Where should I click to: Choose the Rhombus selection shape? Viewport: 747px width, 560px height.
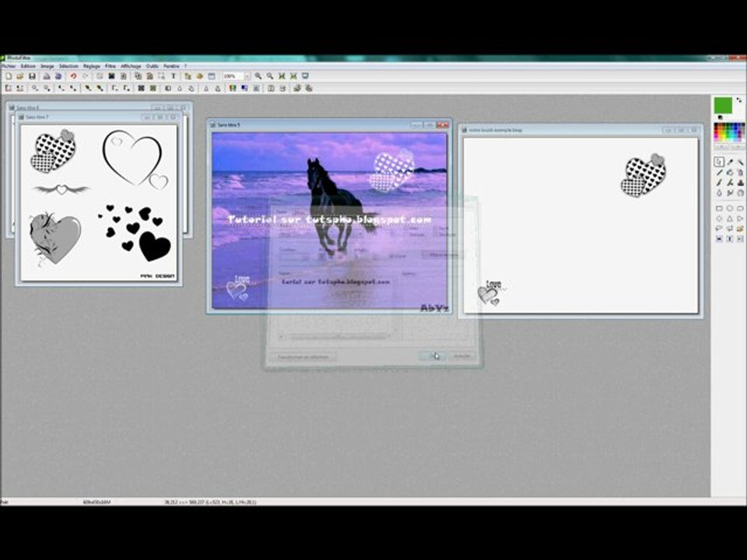[x=719, y=219]
